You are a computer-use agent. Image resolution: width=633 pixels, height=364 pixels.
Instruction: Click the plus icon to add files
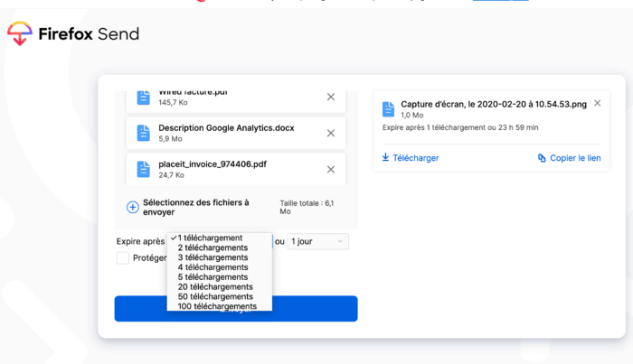click(x=132, y=207)
